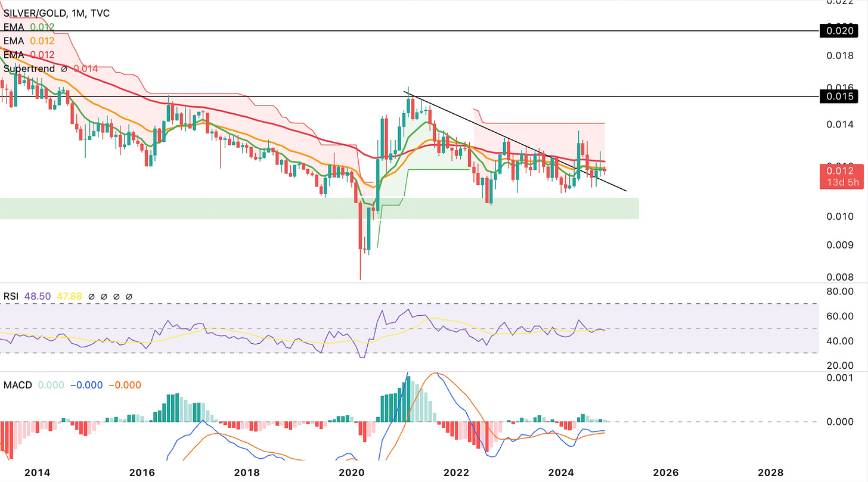The width and height of the screenshot is (868, 482).
Task: Click the SILVER/GOLD, 1M, TVC chart title
Action: coord(58,12)
